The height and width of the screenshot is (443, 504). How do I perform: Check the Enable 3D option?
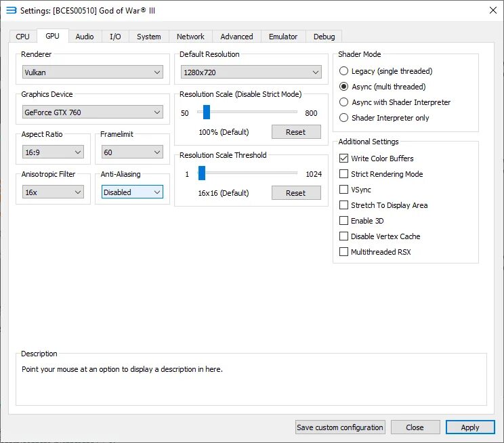(x=362, y=221)
